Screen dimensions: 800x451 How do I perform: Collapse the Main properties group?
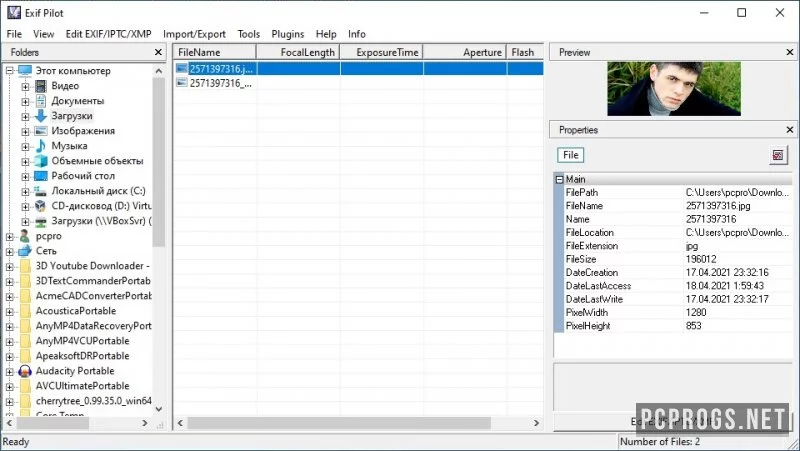[559, 179]
